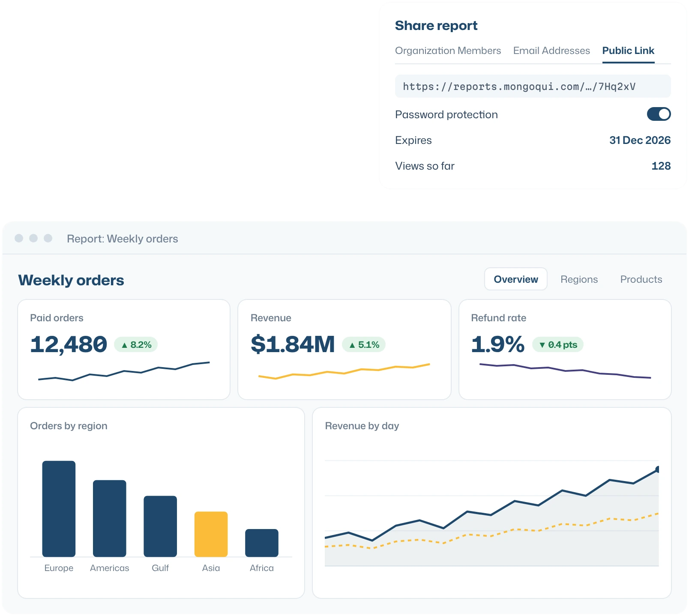
Task: Select the Overview tab in report
Action: 516,279
